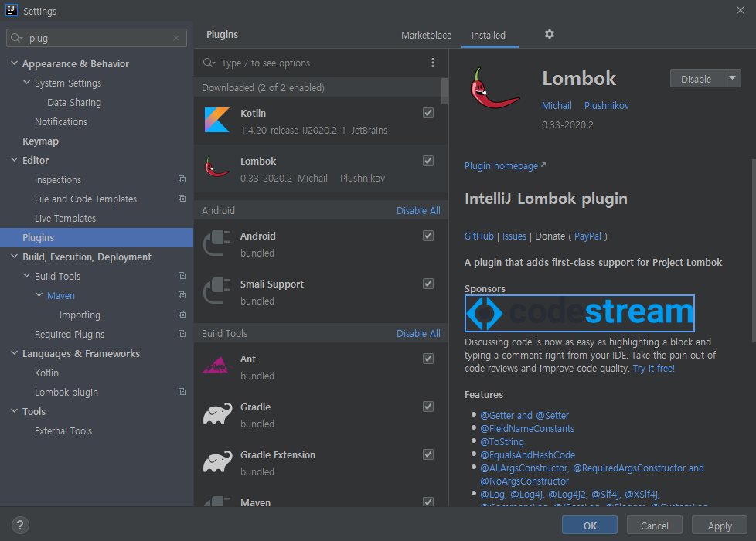Uncheck the Maven plugin checkbox
The image size is (756, 541).
(x=428, y=502)
